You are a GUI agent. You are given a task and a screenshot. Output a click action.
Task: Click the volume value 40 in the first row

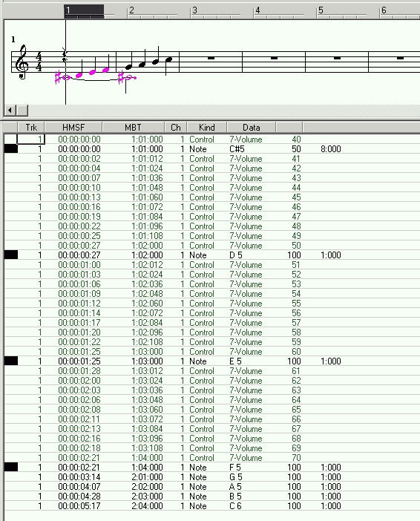click(296, 140)
